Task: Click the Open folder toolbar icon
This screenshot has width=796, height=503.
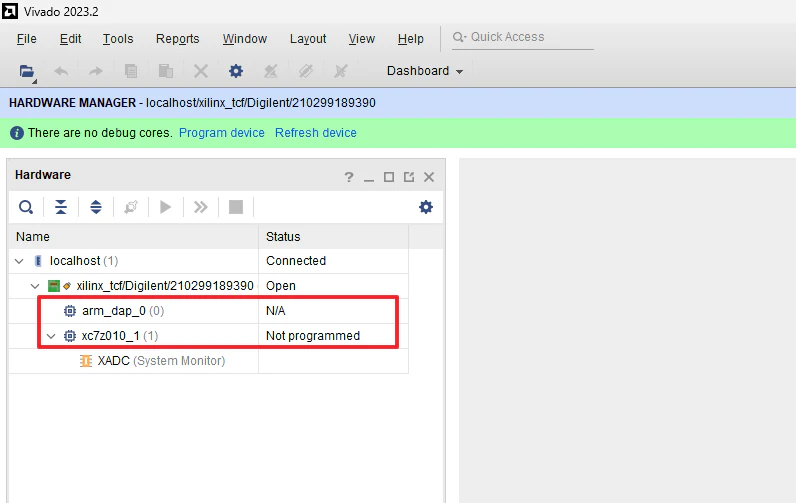Action: pos(27,71)
